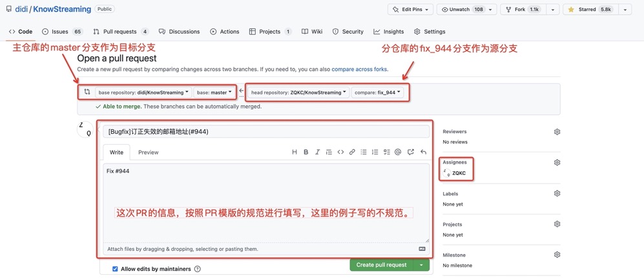This screenshot has width=644, height=278.
Task: Click the Bold formatting icon
Action: pyautogui.click(x=306, y=153)
